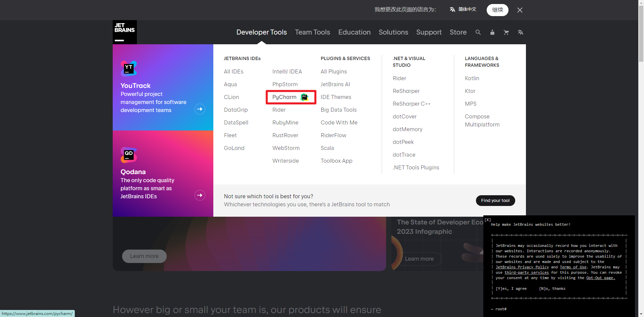Screen dimensions: 644x317
Task: Open the CLion link
Action: coord(231,97)
